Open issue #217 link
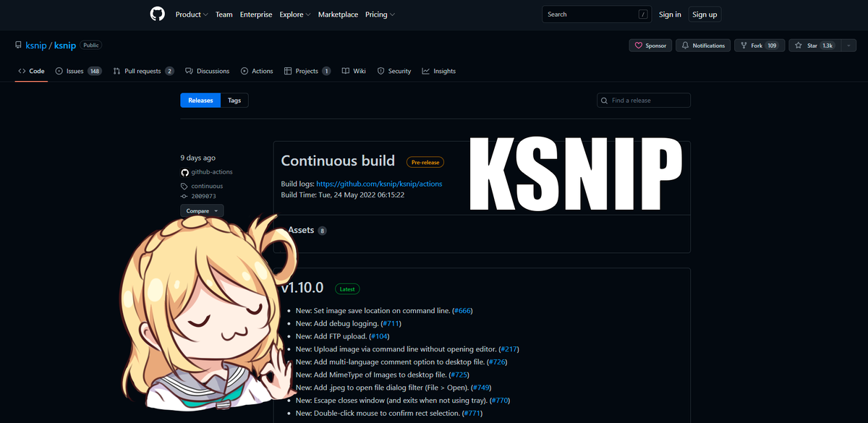The width and height of the screenshot is (868, 423). pyautogui.click(x=509, y=349)
